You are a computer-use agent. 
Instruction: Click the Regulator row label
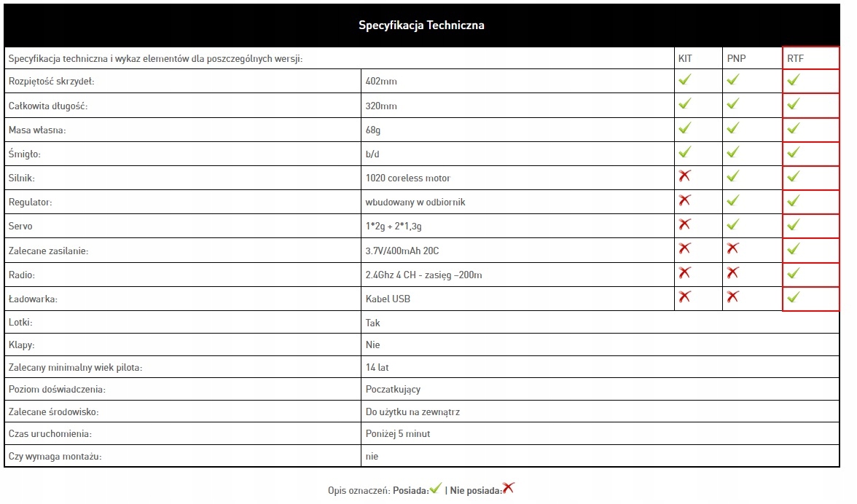(x=29, y=202)
